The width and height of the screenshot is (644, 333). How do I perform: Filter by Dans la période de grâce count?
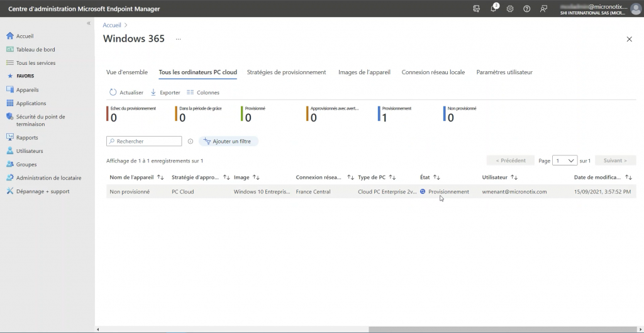point(199,114)
